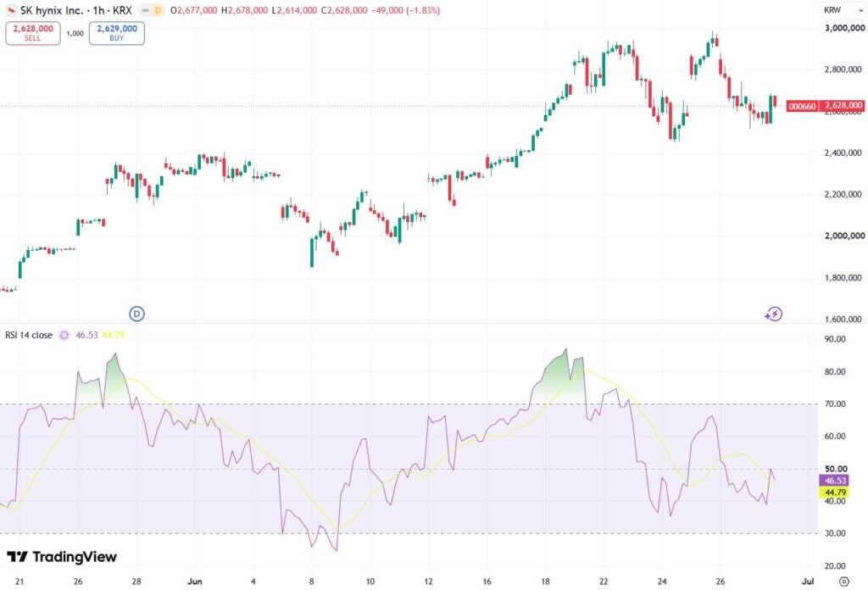Image resolution: width=868 pixels, height=590 pixels.
Task: Click the purple 46.53 RSI value tag
Action: pos(835,481)
